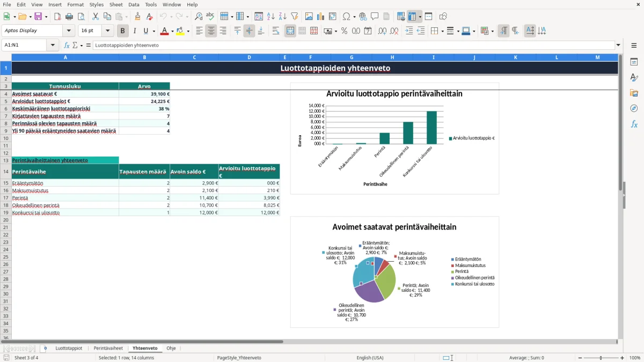Open the font color dropdown arrow
Image resolution: width=644 pixels, height=362 pixels.
[x=172, y=31]
